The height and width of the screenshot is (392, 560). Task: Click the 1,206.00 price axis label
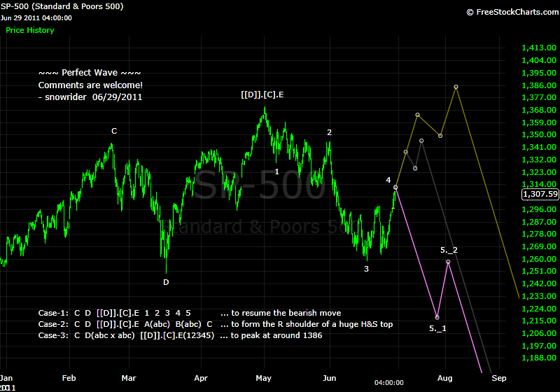[539, 333]
